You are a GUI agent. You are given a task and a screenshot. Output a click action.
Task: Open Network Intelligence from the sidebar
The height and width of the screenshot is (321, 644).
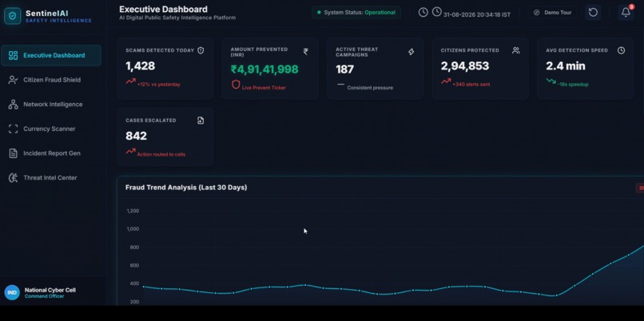pyautogui.click(x=51, y=105)
